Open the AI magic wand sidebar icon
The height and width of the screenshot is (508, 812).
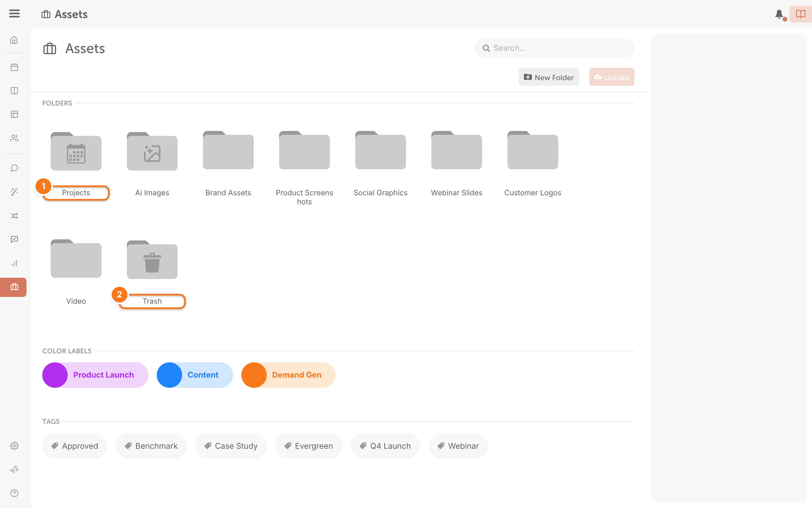[14, 192]
